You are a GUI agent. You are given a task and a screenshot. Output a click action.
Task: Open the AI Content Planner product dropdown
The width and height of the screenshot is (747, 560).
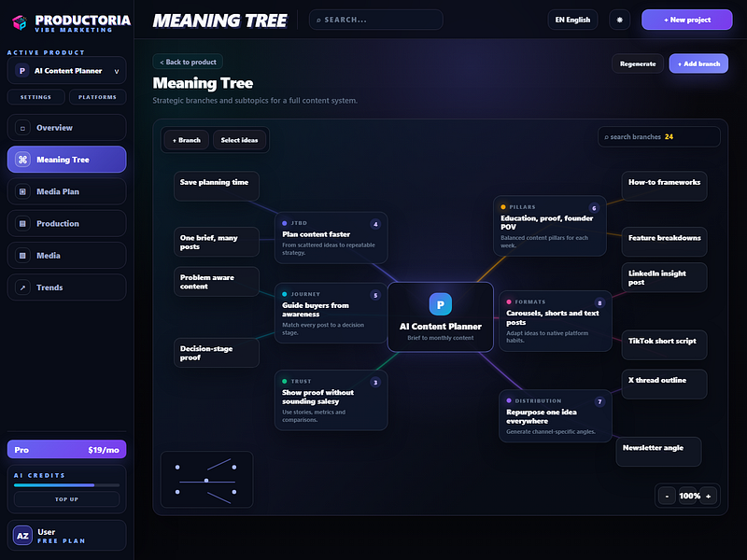tap(66, 71)
